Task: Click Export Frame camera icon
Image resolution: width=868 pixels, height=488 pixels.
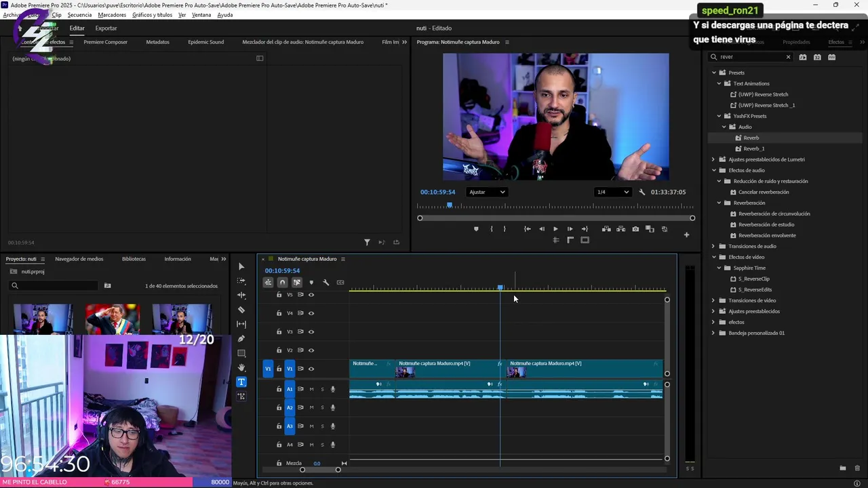Action: (635, 229)
